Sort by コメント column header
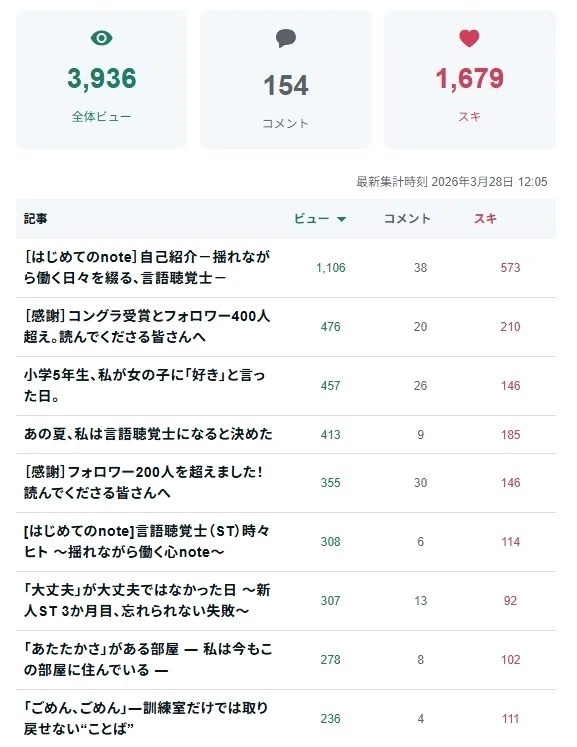This screenshot has width=577, height=747. pos(407,219)
